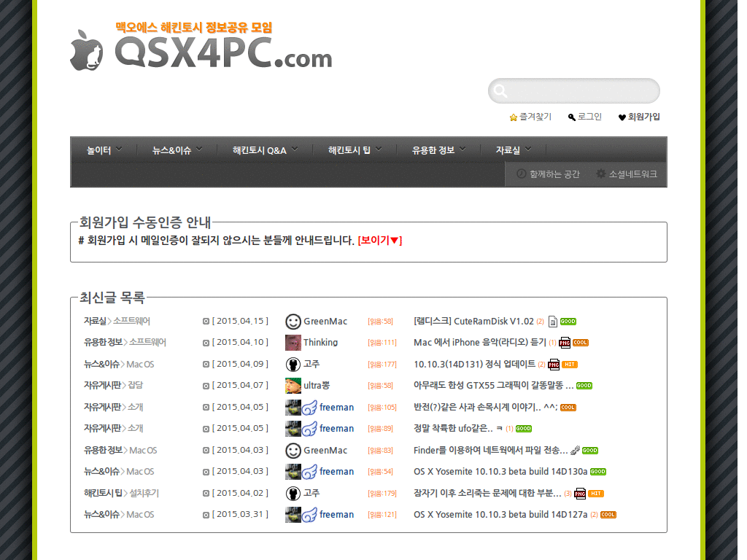
Task: Click category 해킨토시 팁 > 설치후기
Action: (x=122, y=494)
